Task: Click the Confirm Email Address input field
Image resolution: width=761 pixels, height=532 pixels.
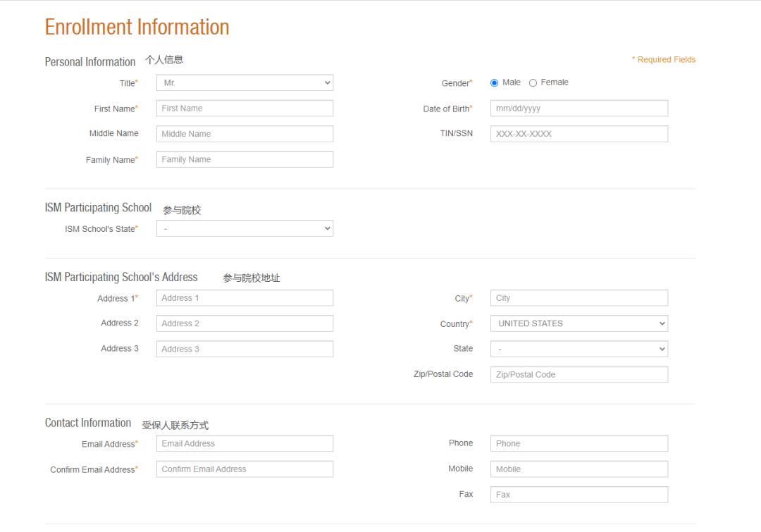Action: (x=245, y=469)
